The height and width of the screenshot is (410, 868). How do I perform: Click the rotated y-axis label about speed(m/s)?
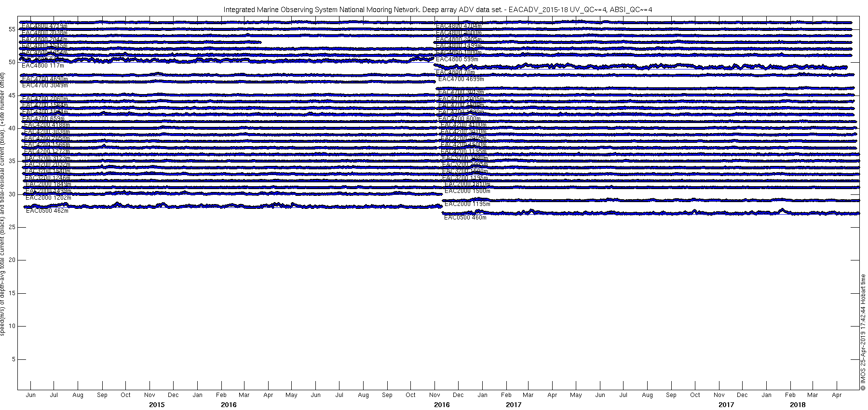[x=3, y=204]
